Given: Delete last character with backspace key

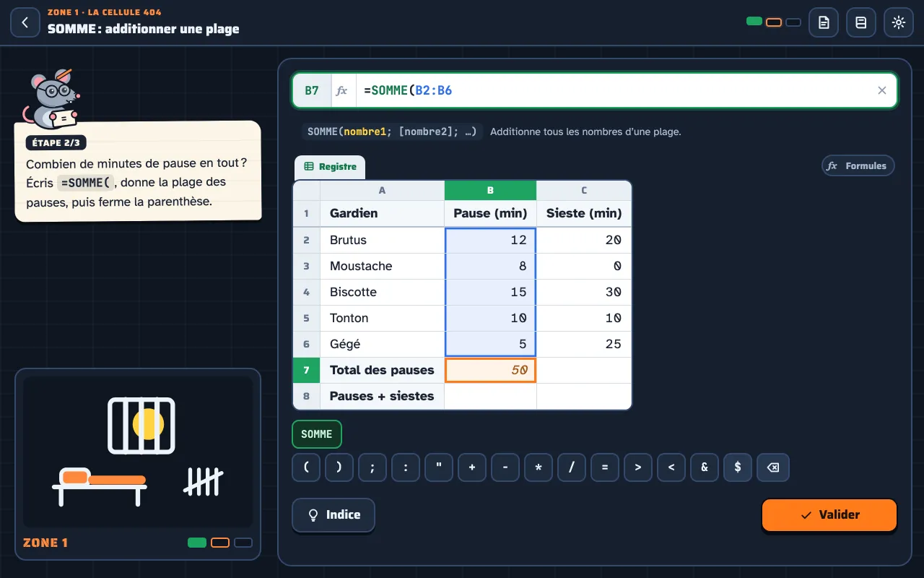Looking at the screenshot, I should pyautogui.click(x=773, y=467).
